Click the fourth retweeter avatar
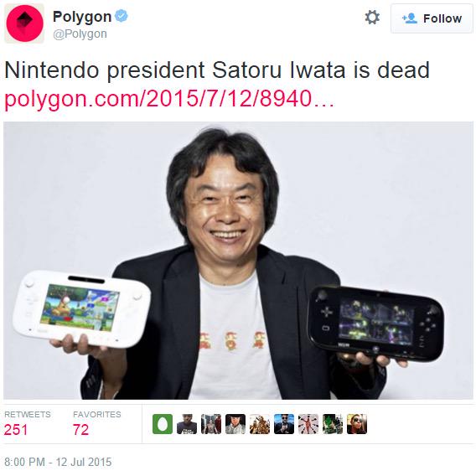This screenshot has height=471, width=476. [235, 424]
